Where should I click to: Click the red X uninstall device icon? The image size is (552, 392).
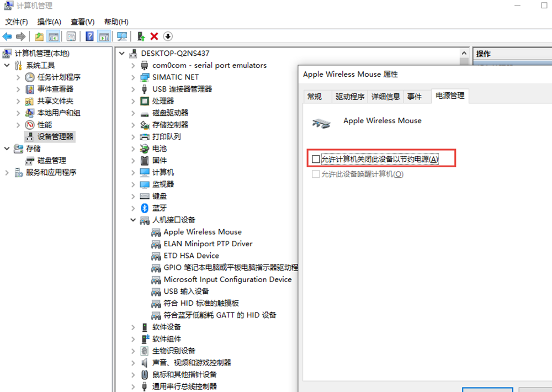tap(154, 36)
